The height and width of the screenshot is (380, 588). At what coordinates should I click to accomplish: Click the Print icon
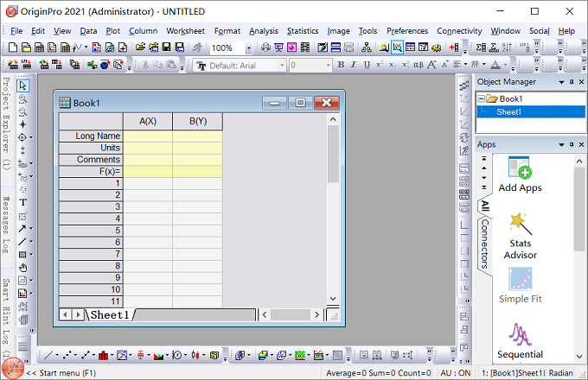pyautogui.click(x=265, y=47)
